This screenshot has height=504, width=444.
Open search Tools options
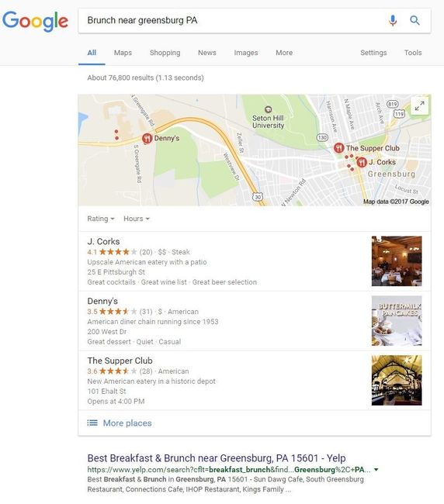click(x=413, y=53)
